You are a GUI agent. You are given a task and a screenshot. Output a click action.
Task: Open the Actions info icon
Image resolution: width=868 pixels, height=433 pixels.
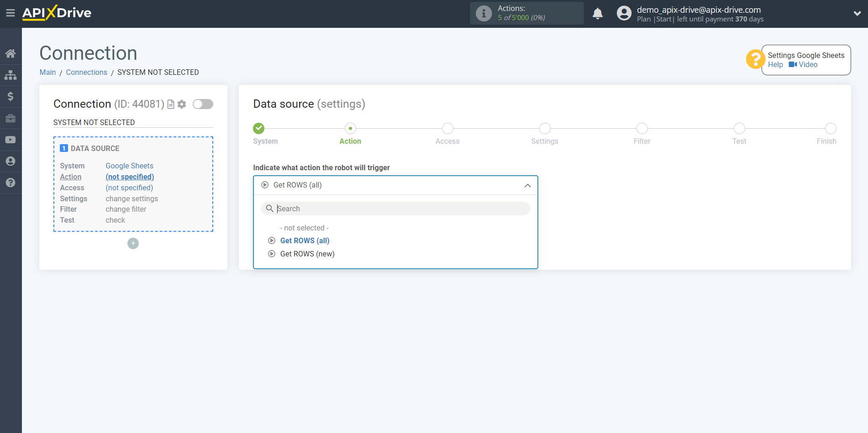pyautogui.click(x=484, y=13)
